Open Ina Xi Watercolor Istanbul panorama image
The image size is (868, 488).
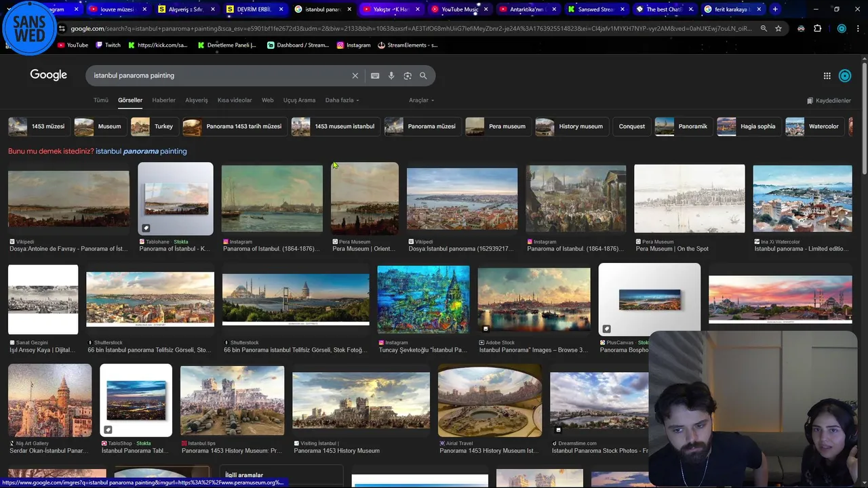click(803, 199)
